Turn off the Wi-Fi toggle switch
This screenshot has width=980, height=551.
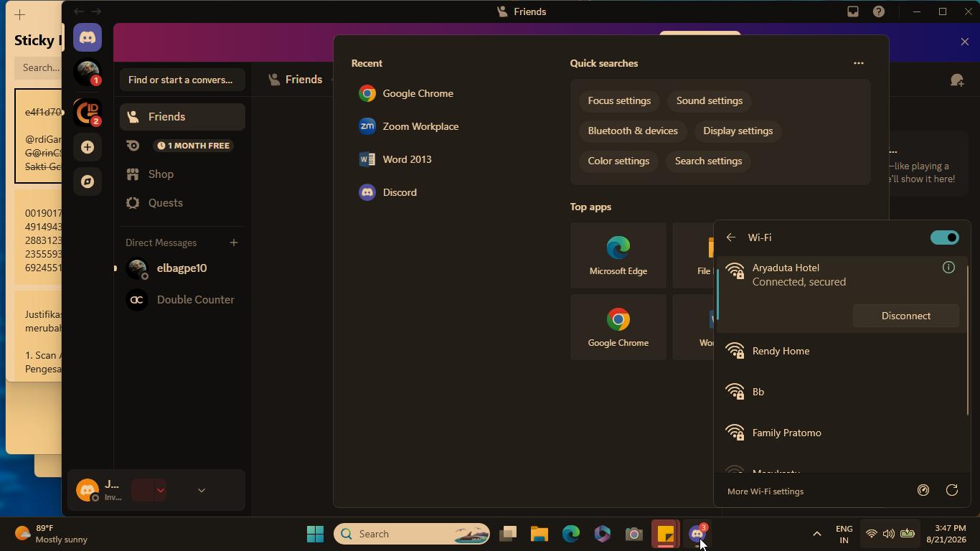tap(944, 237)
